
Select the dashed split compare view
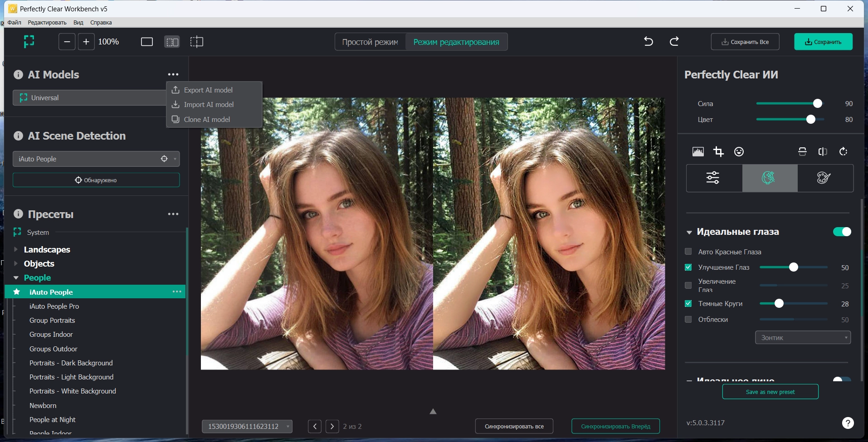[x=196, y=42]
